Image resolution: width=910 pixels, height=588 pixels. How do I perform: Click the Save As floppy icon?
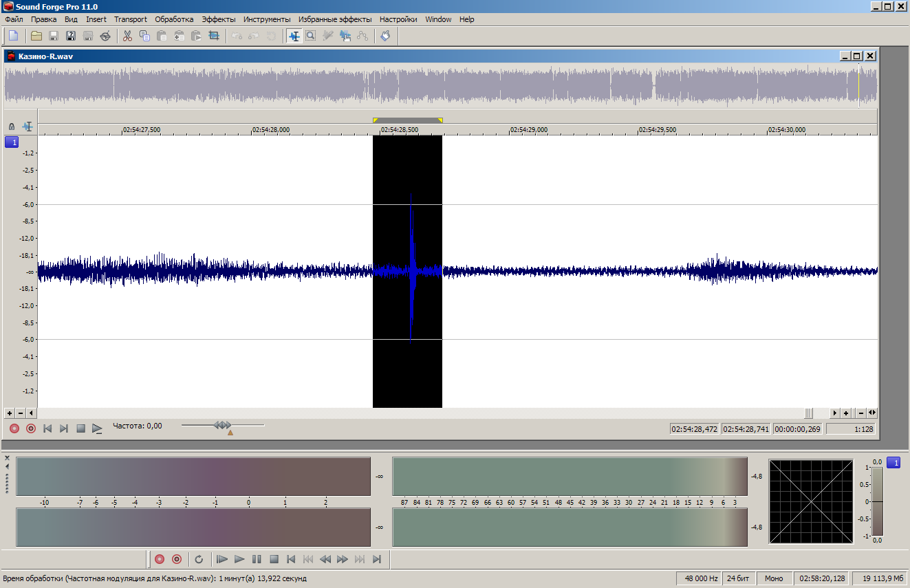[70, 36]
